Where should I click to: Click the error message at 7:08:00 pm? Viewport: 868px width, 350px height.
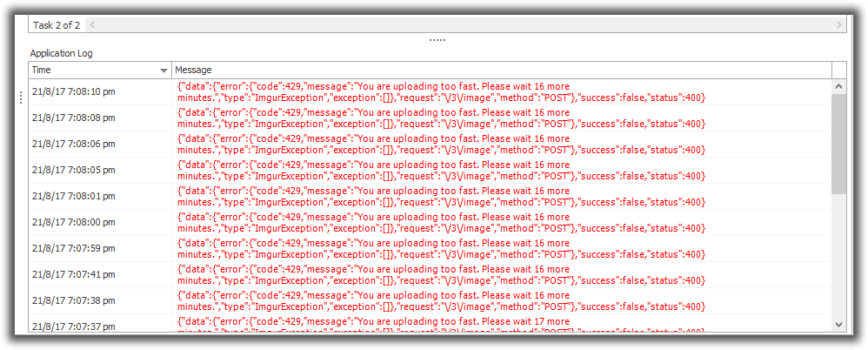[x=441, y=222]
